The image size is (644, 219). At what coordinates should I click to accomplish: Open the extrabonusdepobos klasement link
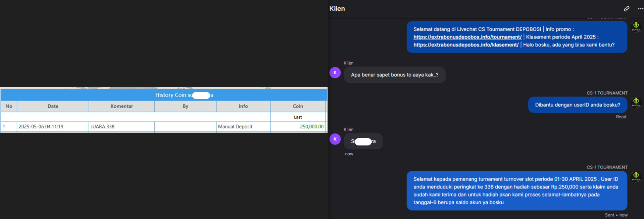[466, 45]
